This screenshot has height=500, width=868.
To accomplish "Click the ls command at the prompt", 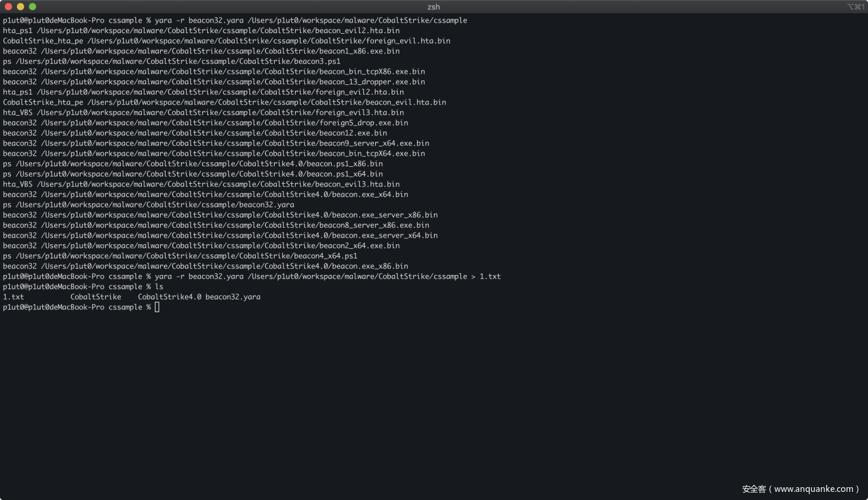I will pos(159,287).
